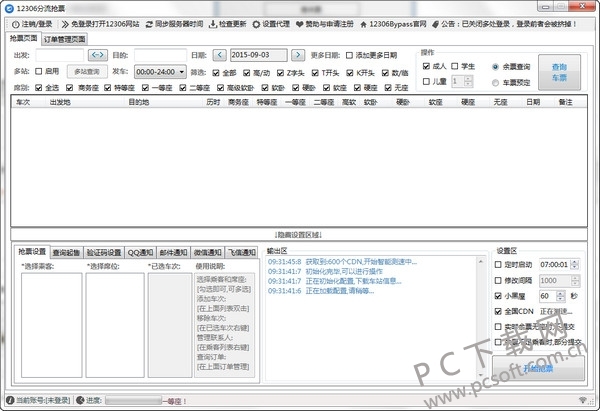600x411 pixels.
Task: Toggle 添加更多日期 checkbox
Action: [349, 55]
